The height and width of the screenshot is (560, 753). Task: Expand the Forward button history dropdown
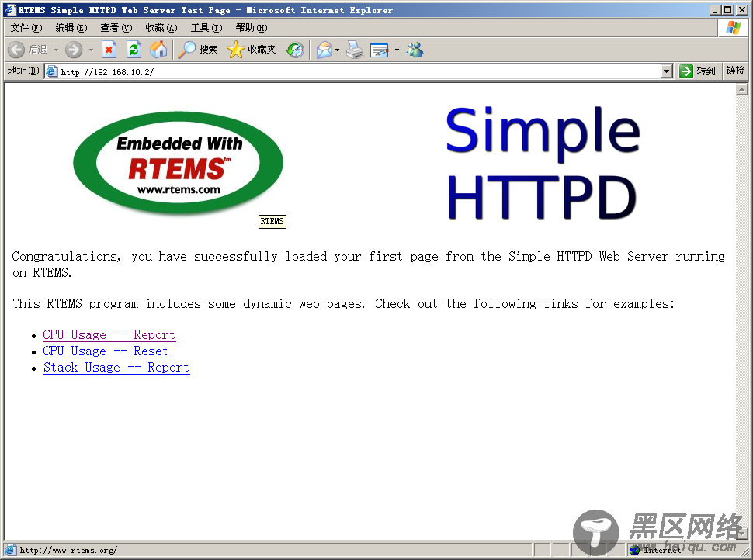(x=92, y=50)
